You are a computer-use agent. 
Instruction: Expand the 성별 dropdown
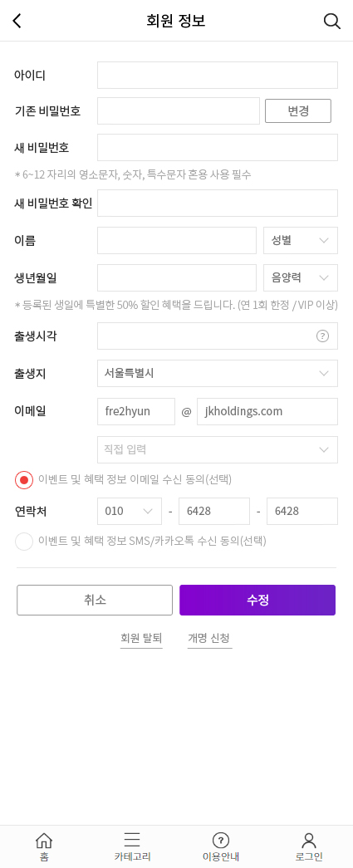pos(301,240)
